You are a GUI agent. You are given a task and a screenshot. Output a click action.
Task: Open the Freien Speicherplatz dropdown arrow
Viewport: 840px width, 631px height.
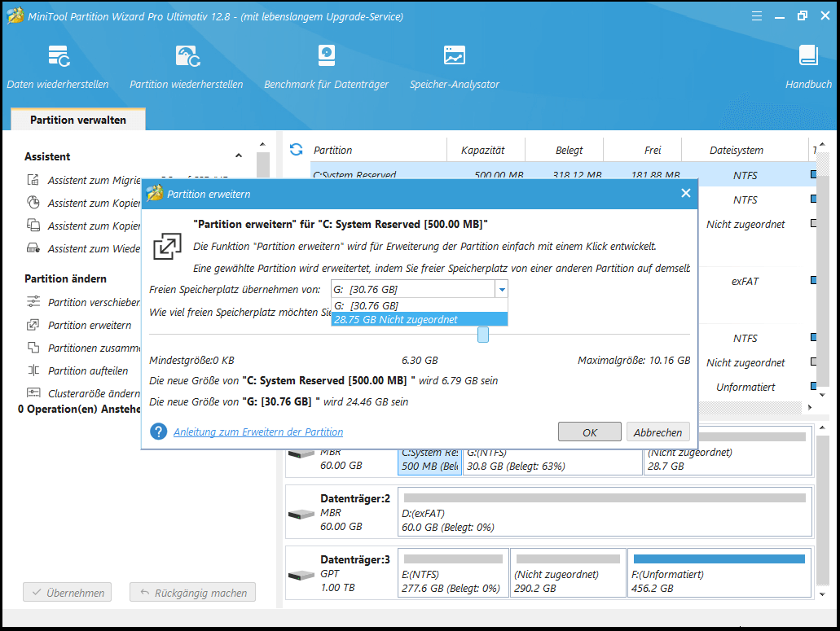pos(501,290)
